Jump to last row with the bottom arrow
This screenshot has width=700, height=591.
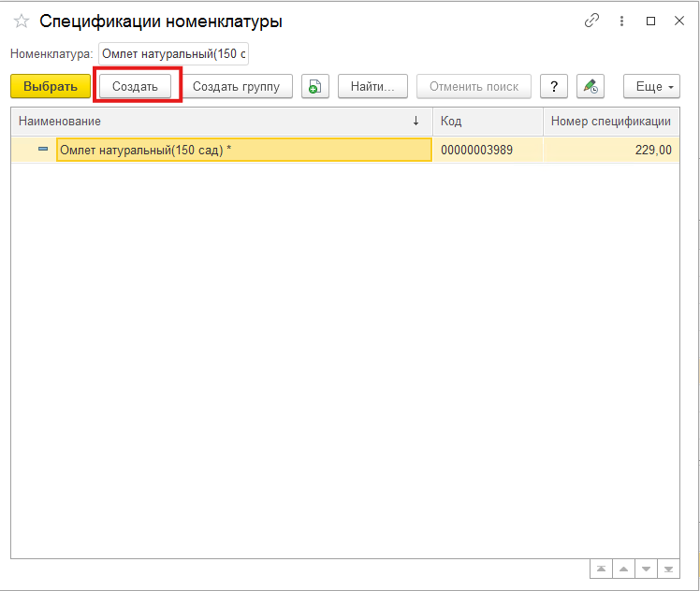(667, 569)
